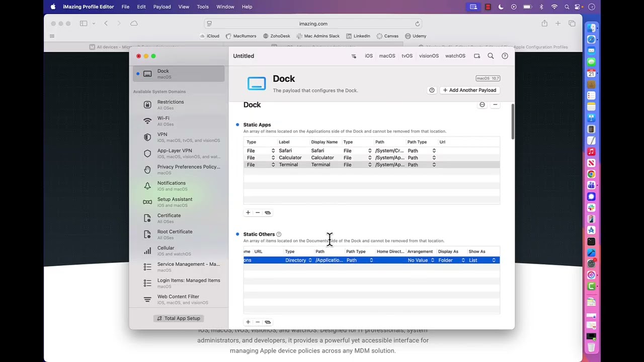Click the ellipsis options button for Dock
644x362 pixels.
click(482, 105)
